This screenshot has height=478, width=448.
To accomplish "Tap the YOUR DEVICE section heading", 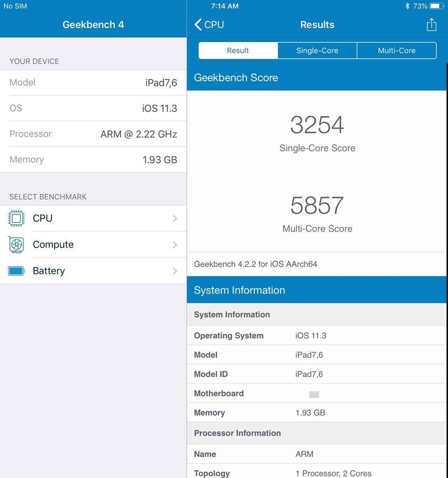I will (34, 61).
